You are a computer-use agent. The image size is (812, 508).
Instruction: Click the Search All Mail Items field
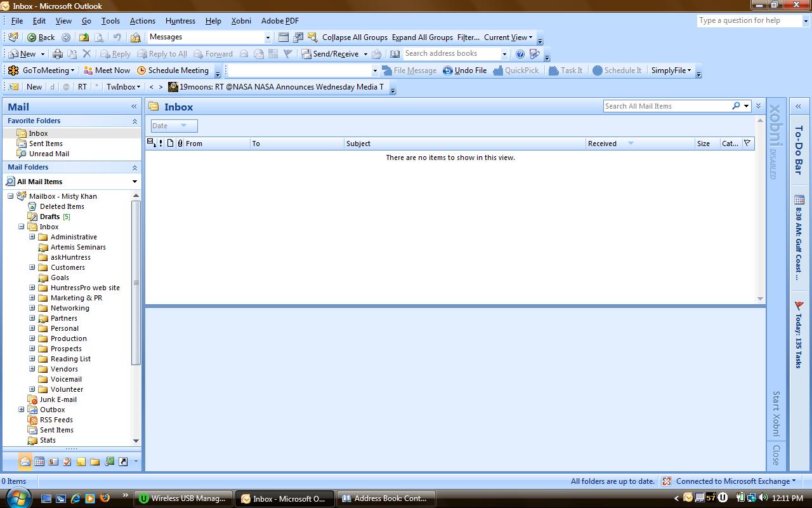tap(666, 105)
